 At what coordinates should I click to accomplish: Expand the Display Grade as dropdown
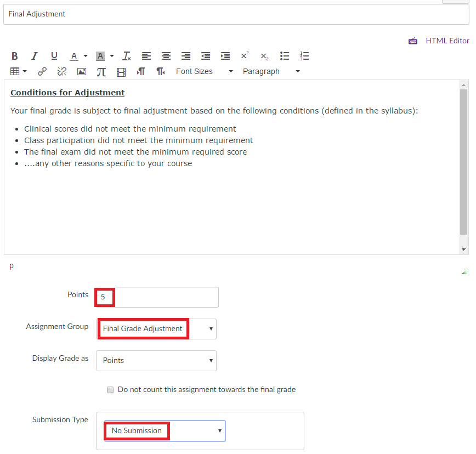(x=156, y=361)
